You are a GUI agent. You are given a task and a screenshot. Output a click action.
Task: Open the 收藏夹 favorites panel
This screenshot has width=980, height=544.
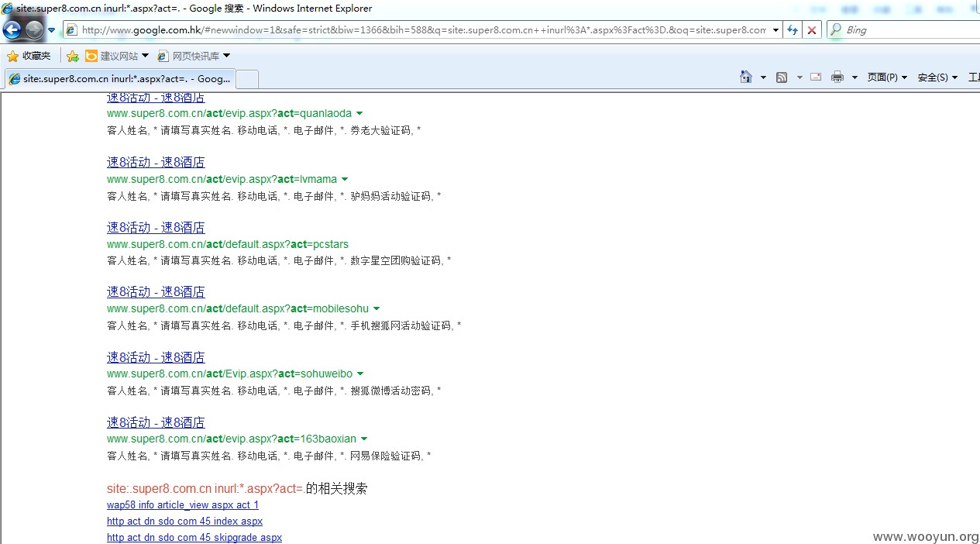[x=29, y=56]
